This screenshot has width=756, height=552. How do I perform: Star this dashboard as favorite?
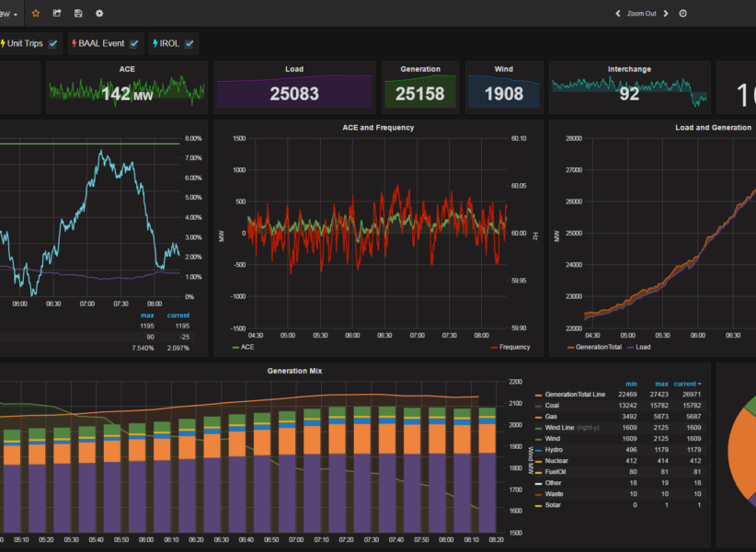pos(36,13)
